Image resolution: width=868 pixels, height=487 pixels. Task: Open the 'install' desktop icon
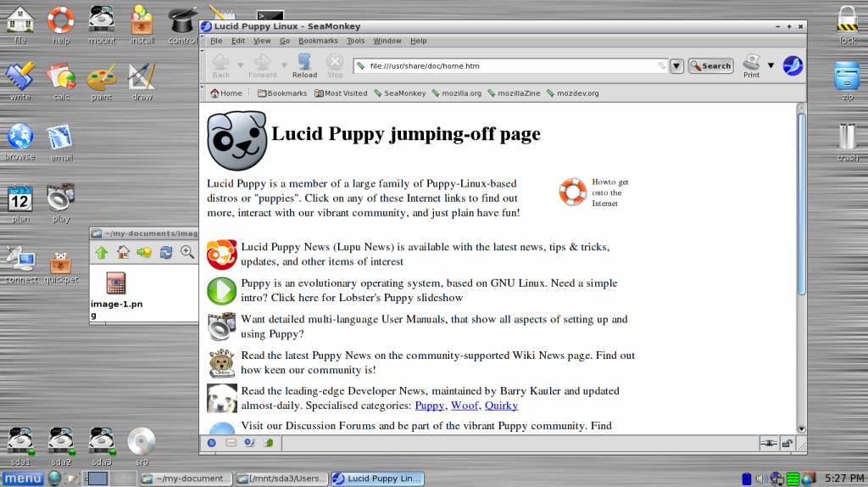coord(142,25)
